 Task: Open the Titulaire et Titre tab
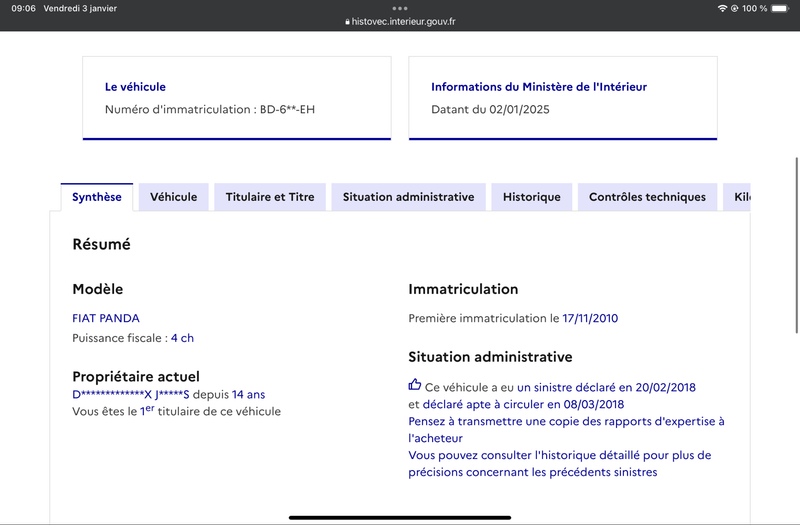[x=270, y=197]
